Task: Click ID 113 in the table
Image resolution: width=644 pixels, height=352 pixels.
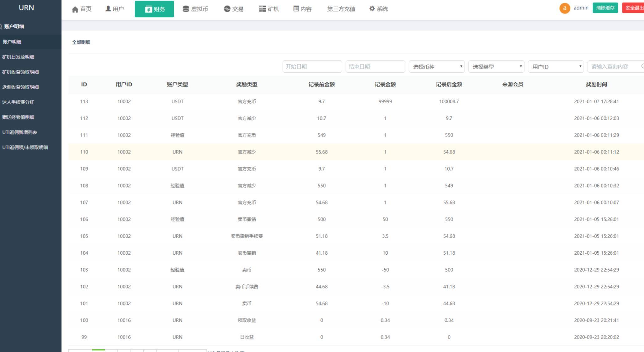Action: point(84,101)
